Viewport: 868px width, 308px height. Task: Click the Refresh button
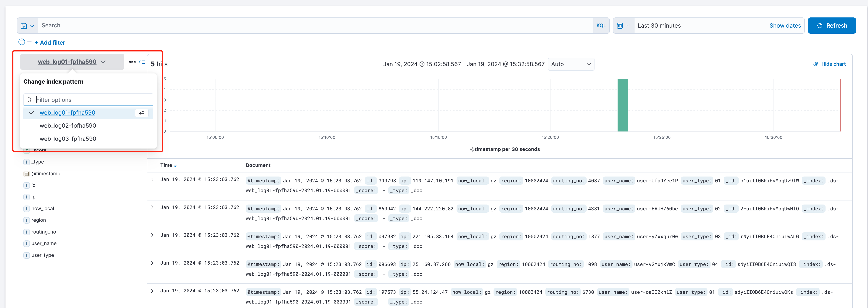(x=832, y=26)
